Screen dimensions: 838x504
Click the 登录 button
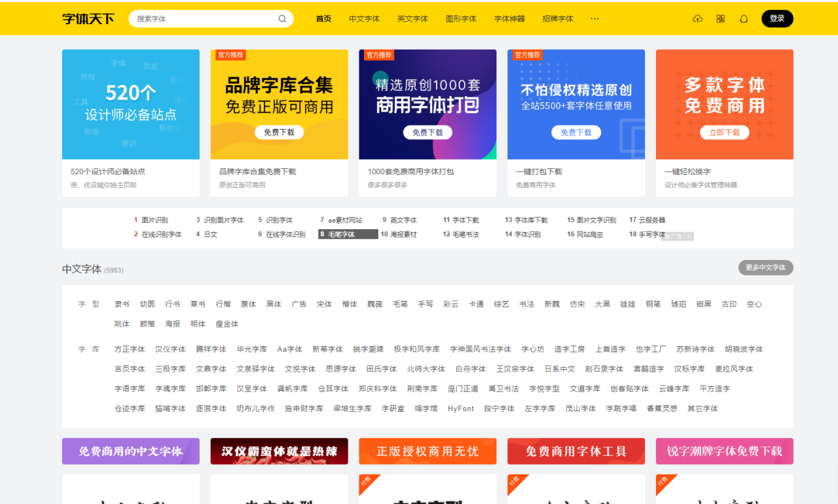(x=777, y=19)
